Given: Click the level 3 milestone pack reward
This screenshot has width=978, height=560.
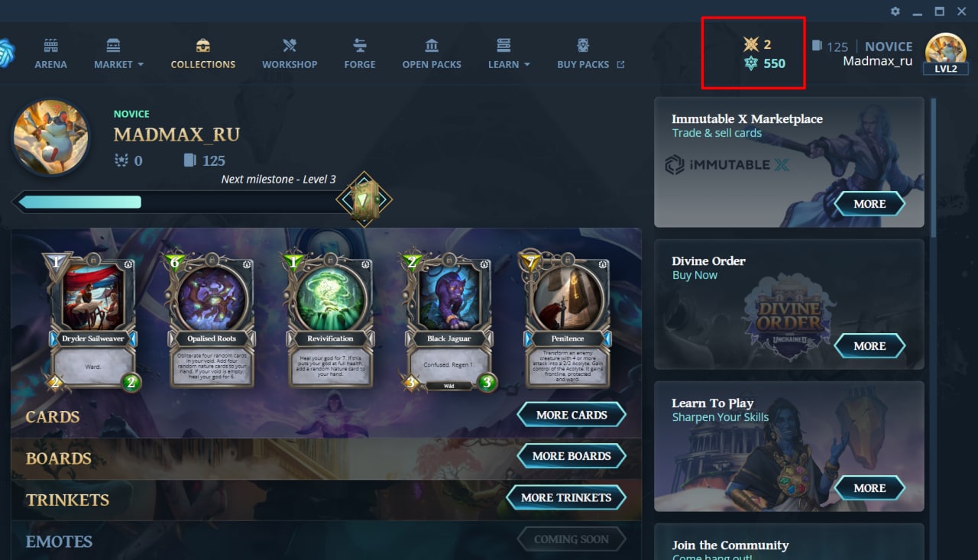Looking at the screenshot, I should tap(364, 200).
